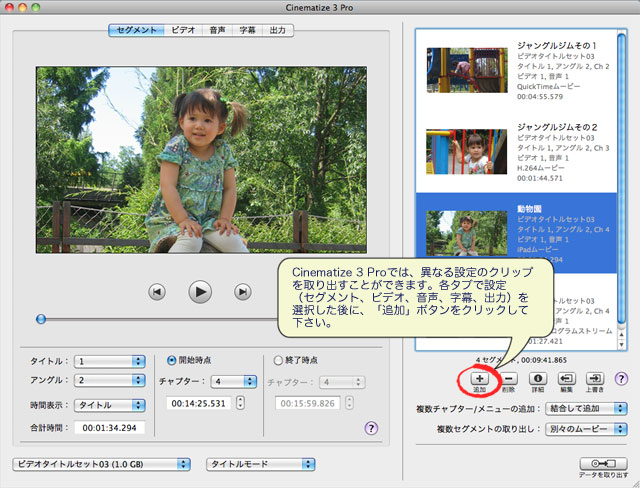Click the ジャングルジムその1 title text
This screenshot has width=640, height=488.
(x=557, y=45)
